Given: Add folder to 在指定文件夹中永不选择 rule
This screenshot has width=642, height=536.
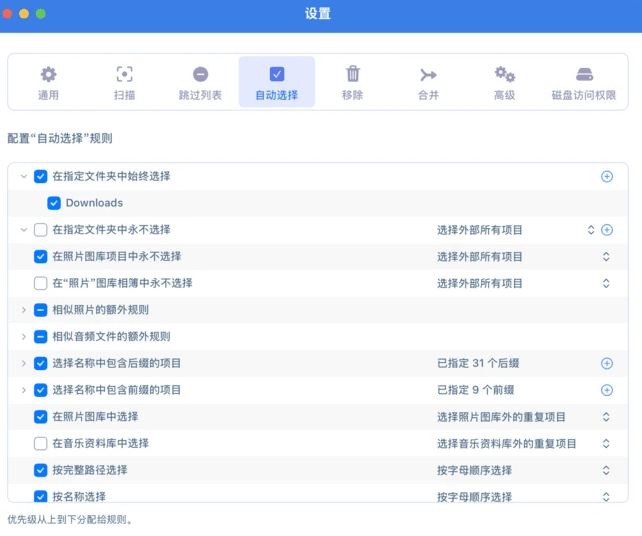Looking at the screenshot, I should point(607,230).
